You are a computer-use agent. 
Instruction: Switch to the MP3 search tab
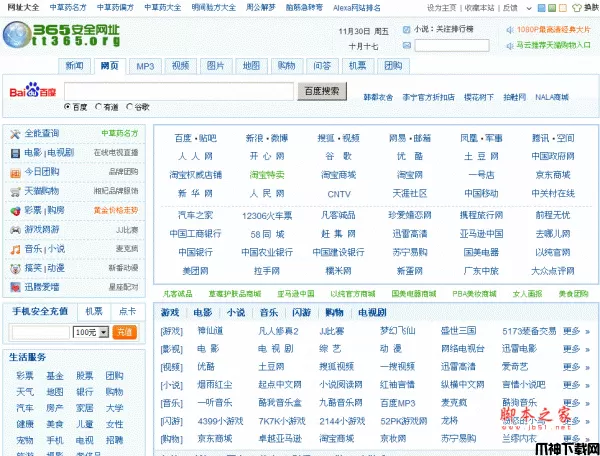[x=145, y=66]
